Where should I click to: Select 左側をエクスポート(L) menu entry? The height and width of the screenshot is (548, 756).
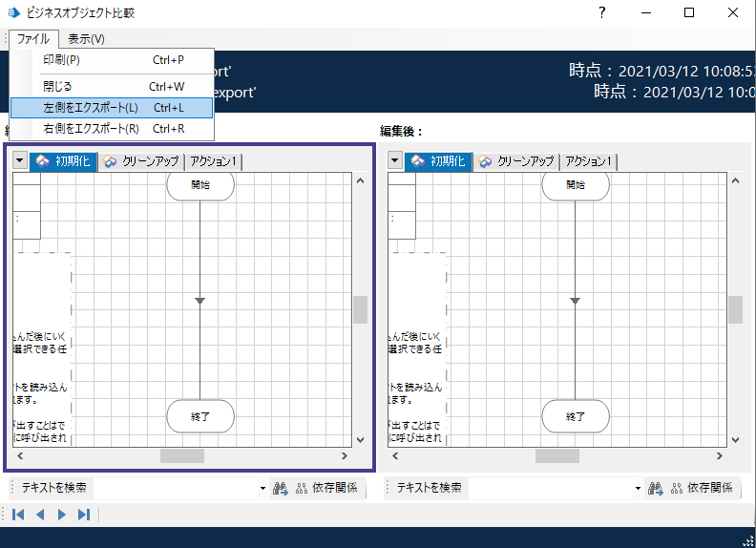112,108
